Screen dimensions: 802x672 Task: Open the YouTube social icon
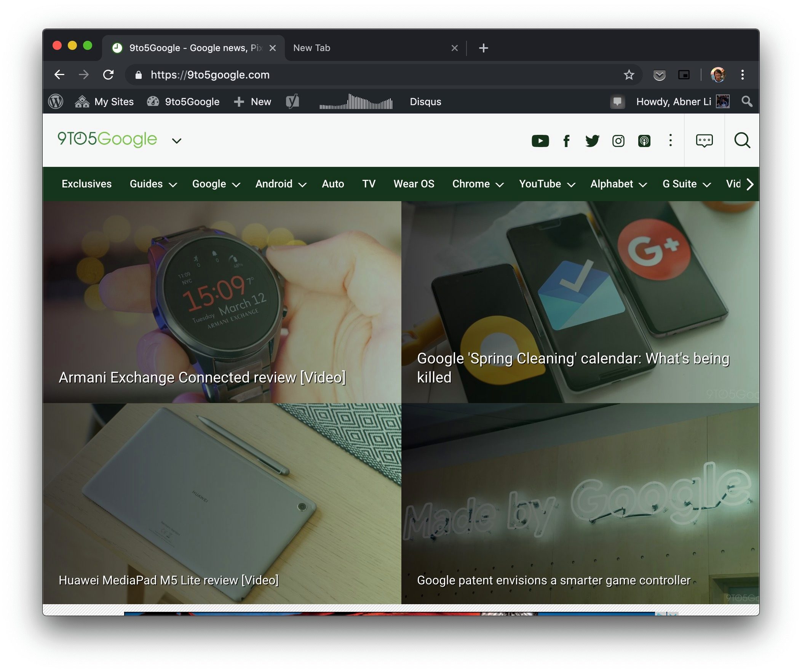(540, 141)
